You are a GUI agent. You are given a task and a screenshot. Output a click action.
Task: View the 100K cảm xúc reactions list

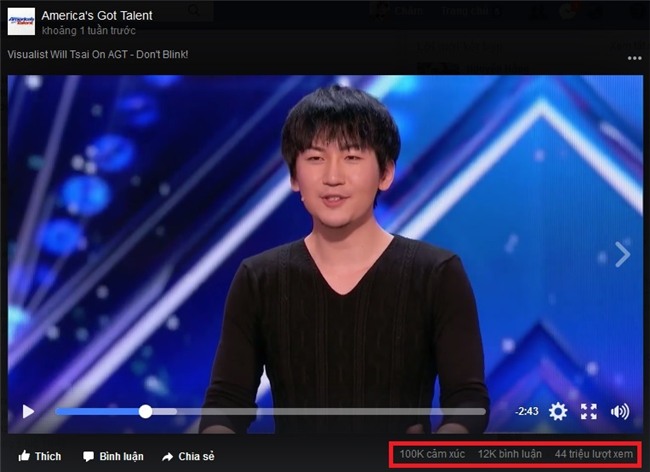(x=432, y=454)
